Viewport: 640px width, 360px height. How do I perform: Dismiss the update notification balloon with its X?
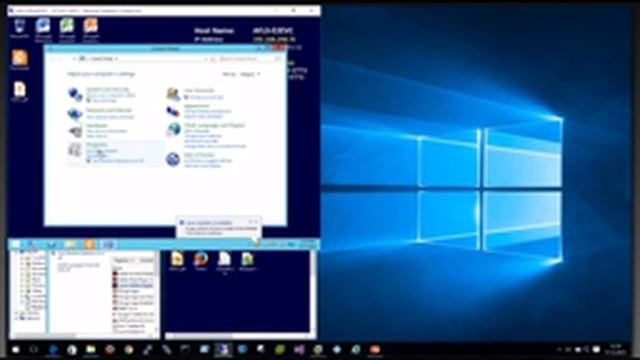click(256, 222)
